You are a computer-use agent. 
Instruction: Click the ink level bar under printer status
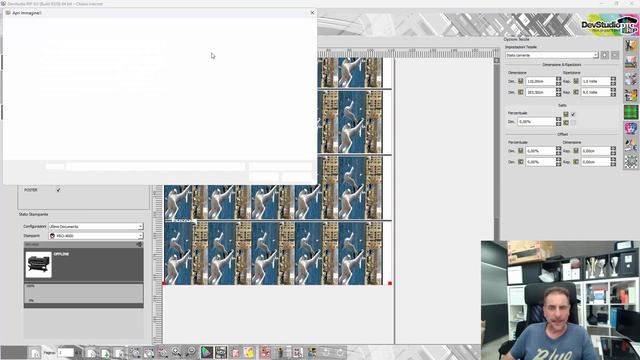pyautogui.click(x=84, y=293)
